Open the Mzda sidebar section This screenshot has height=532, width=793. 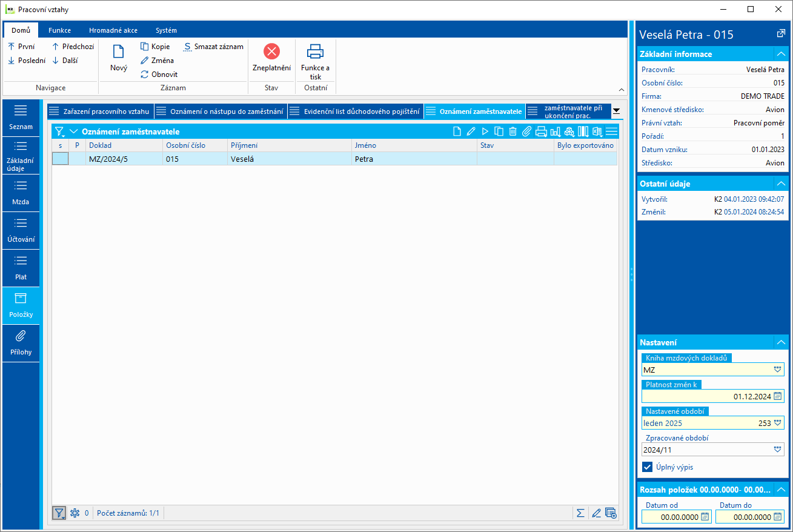click(21, 193)
